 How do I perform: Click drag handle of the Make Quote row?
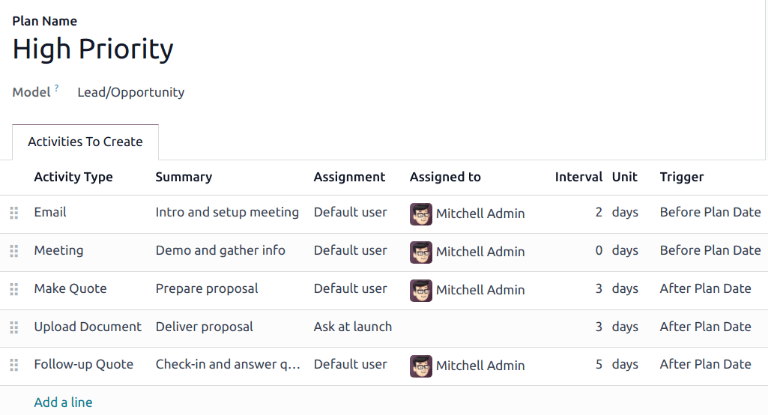coord(14,289)
